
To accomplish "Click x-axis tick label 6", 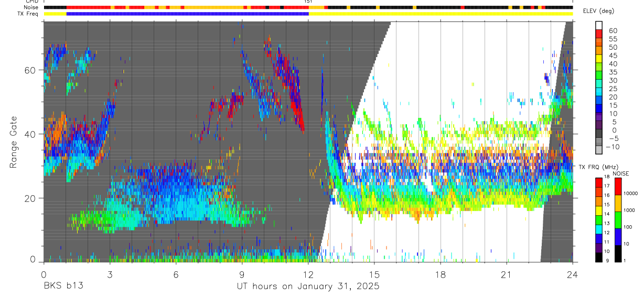I will click(x=176, y=274).
